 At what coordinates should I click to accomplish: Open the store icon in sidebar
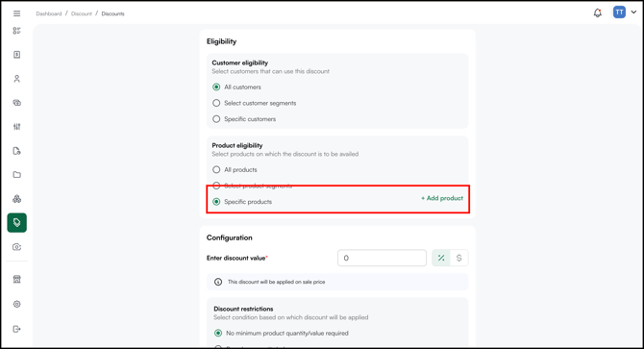click(x=17, y=279)
